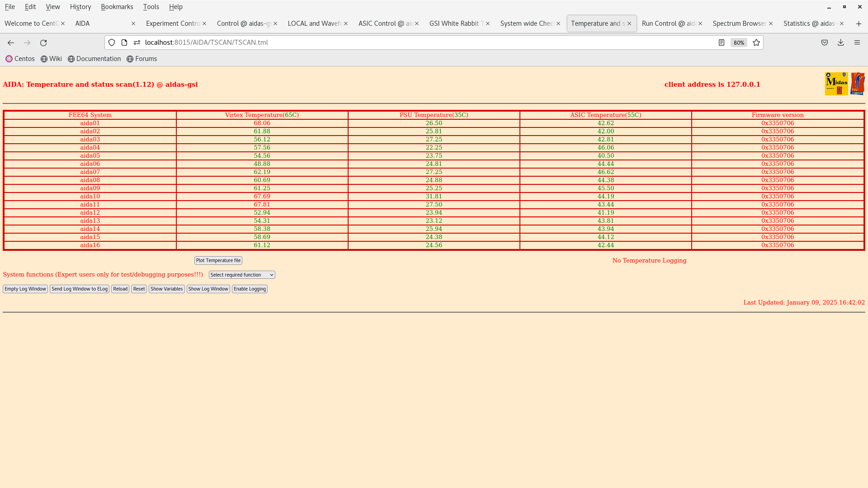868x488 pixels.
Task: Click the Plot Temperature file button
Action: 218,260
